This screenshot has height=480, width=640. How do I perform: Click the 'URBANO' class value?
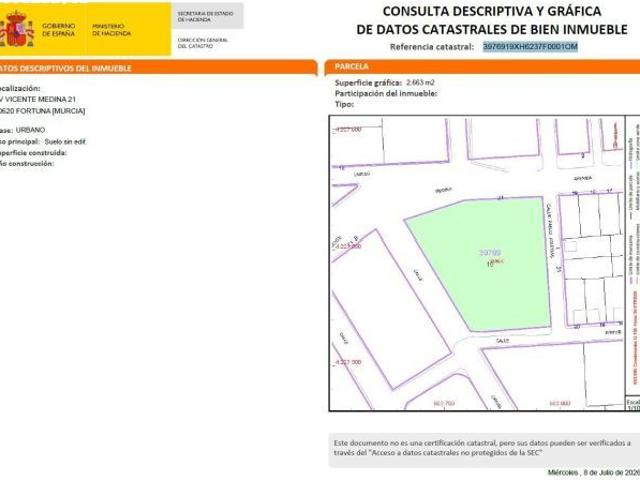[30, 130]
